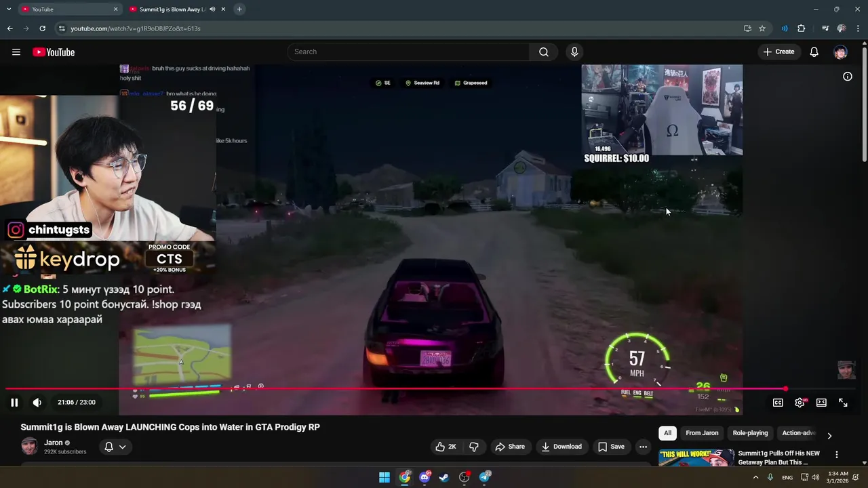Share this video
This screenshot has height=488, width=868.
click(x=510, y=447)
